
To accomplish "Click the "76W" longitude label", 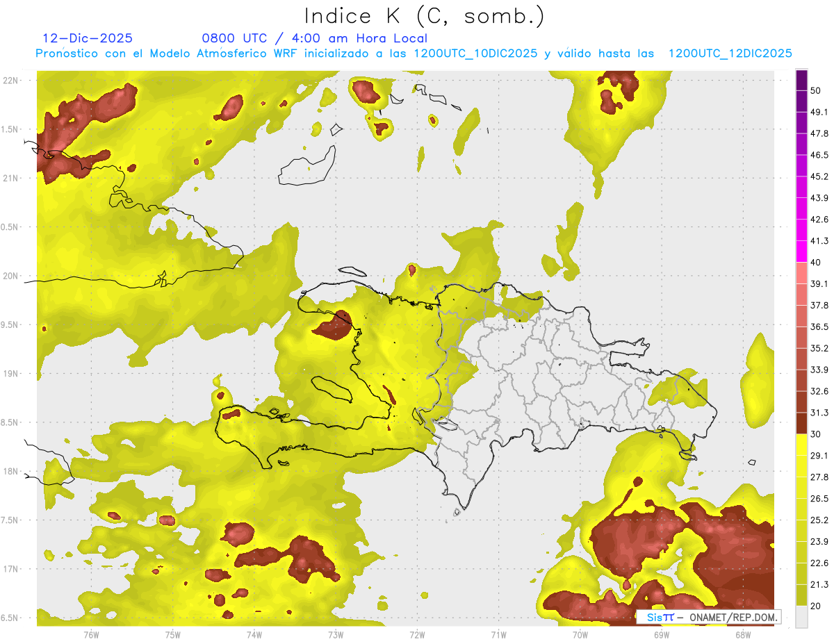I will (x=91, y=635).
